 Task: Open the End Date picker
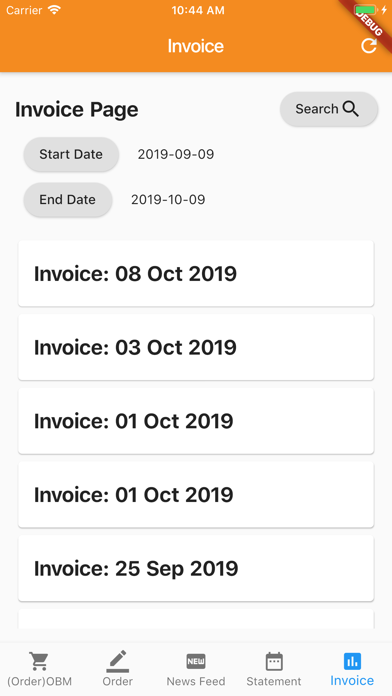67,200
